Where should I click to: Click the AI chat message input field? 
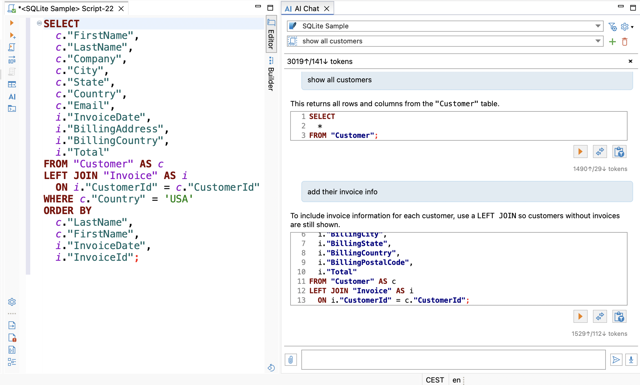tap(453, 360)
